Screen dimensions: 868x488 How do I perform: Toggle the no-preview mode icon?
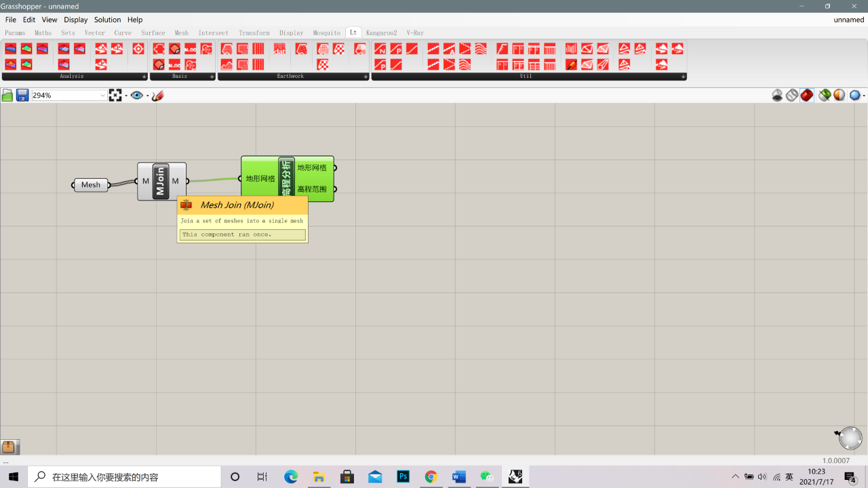(x=777, y=96)
